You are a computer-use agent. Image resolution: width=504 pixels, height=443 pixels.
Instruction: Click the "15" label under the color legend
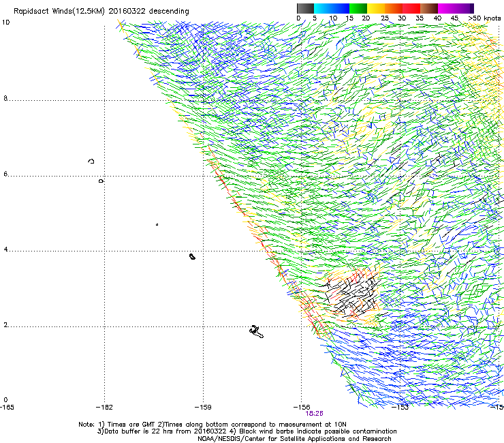[349, 18]
